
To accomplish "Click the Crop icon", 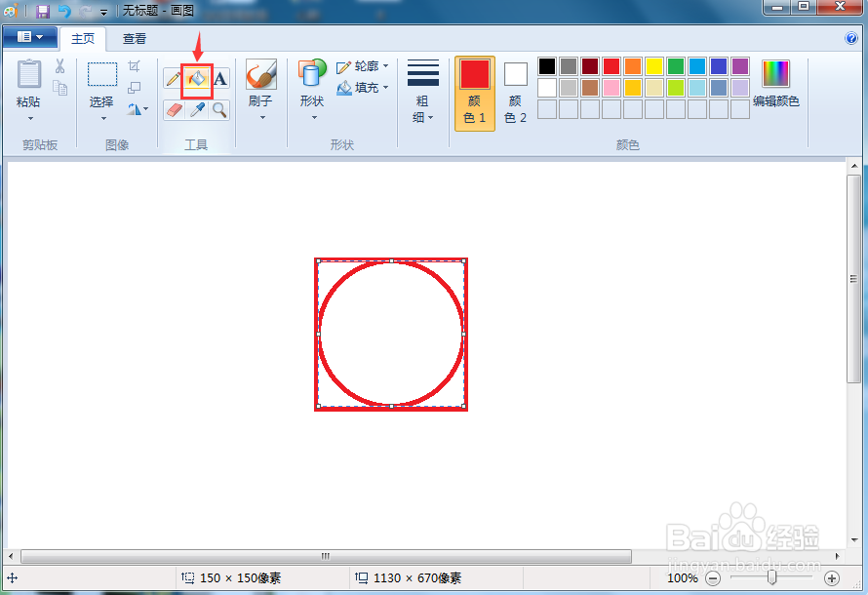I will point(134,66).
